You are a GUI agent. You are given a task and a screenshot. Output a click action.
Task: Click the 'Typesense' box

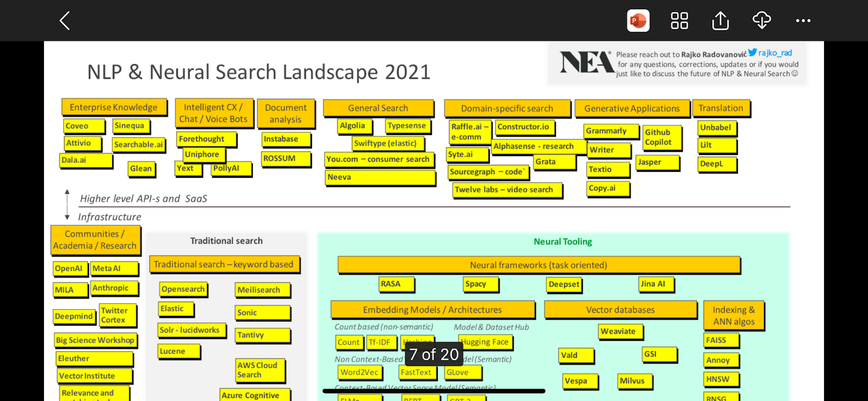pos(408,126)
